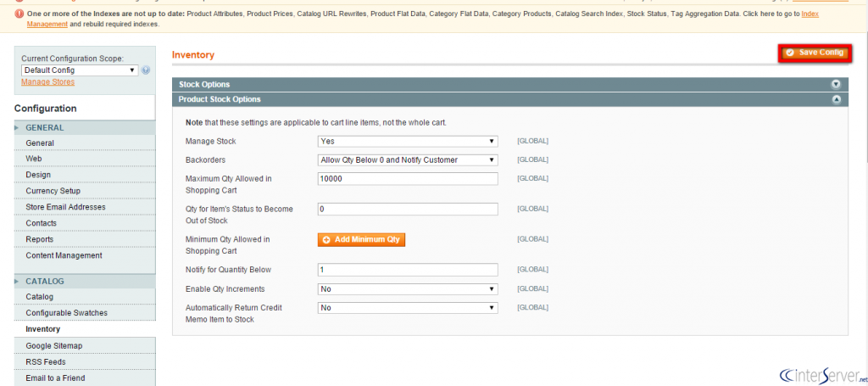Collapse the CATALOG configuration group
868x386 pixels.
[85, 282]
